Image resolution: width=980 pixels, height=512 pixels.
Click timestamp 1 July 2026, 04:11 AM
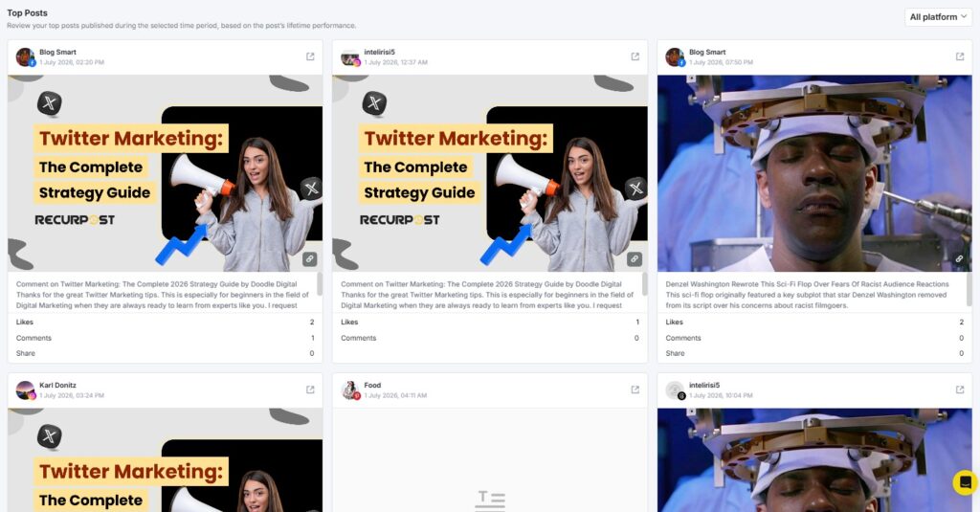395,395
